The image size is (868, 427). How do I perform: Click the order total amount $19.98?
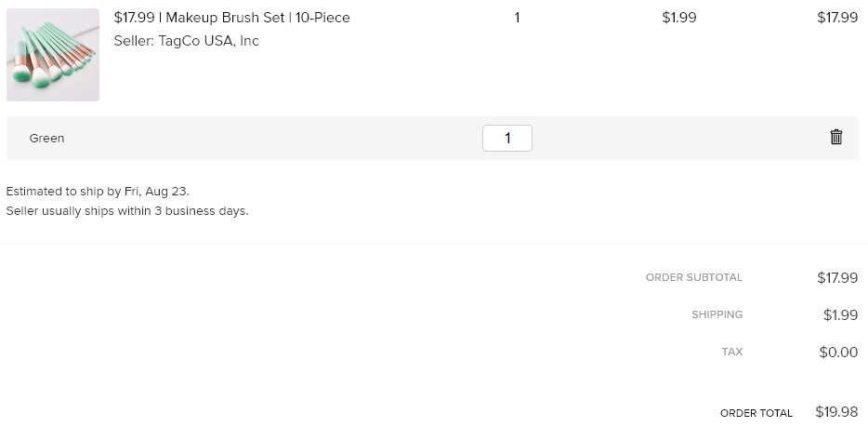[836, 411]
